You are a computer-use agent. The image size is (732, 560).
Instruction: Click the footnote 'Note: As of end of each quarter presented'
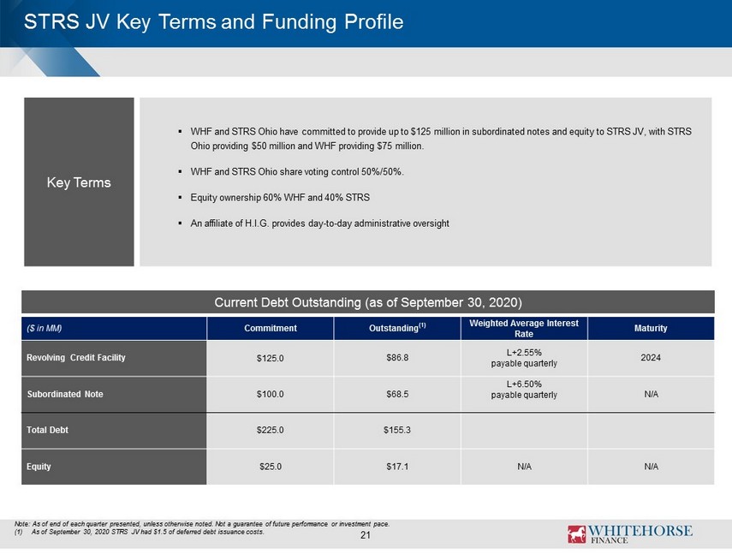tap(202, 524)
